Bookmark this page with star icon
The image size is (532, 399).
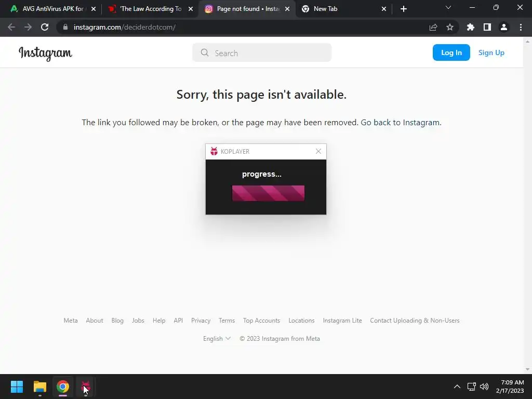click(450, 27)
